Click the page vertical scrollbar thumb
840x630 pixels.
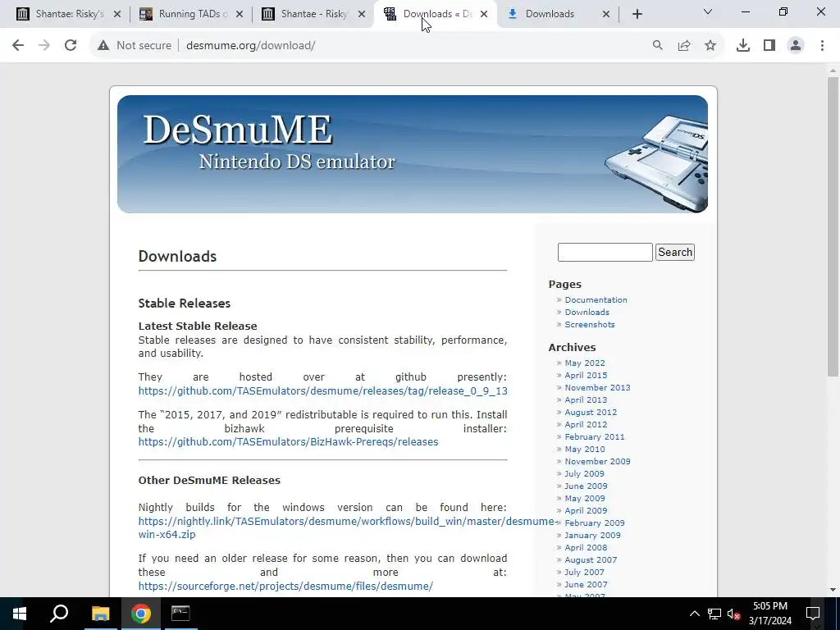(833, 226)
